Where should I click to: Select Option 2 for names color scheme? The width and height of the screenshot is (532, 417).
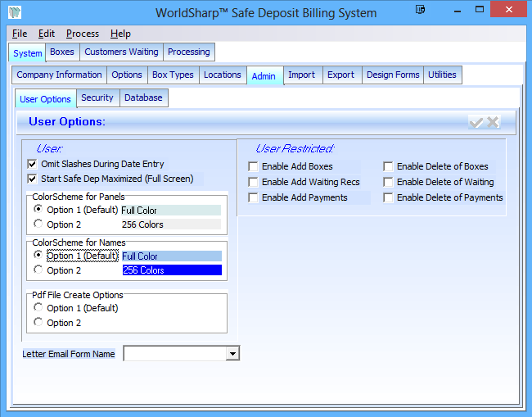(38, 270)
